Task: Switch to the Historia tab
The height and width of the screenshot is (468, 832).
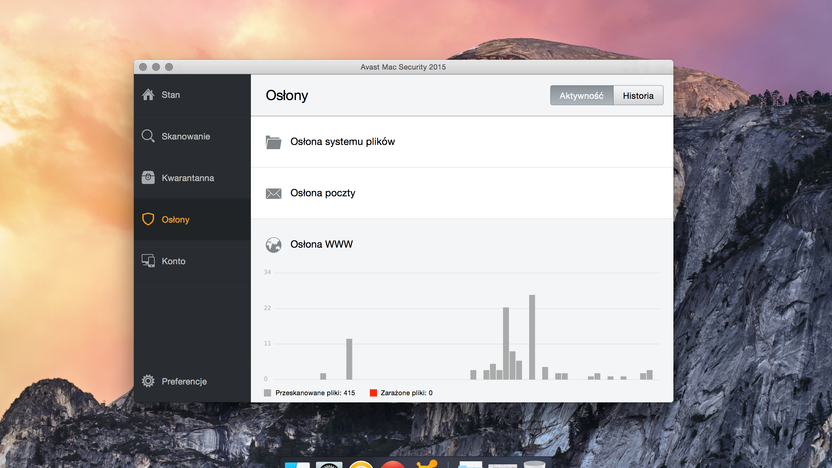Action: point(638,96)
